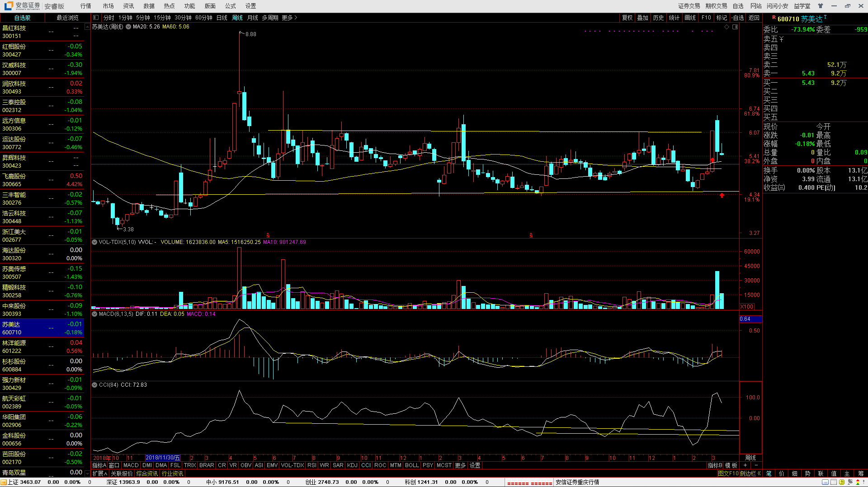Toggle 复权 price adjustment

pos(627,18)
